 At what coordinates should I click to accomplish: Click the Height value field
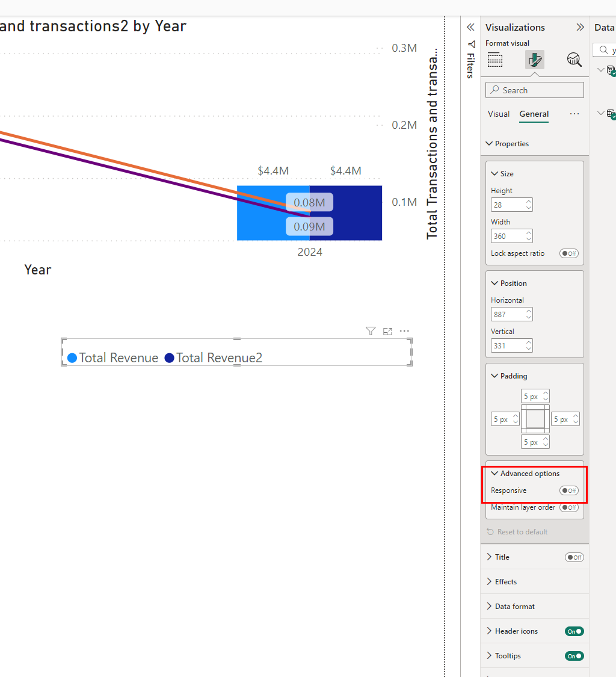coord(511,205)
